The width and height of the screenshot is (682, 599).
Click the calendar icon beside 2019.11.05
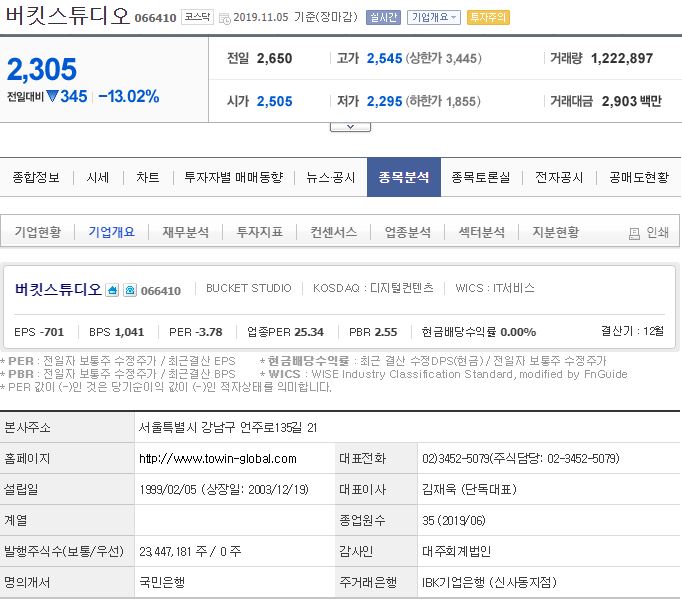[224, 18]
